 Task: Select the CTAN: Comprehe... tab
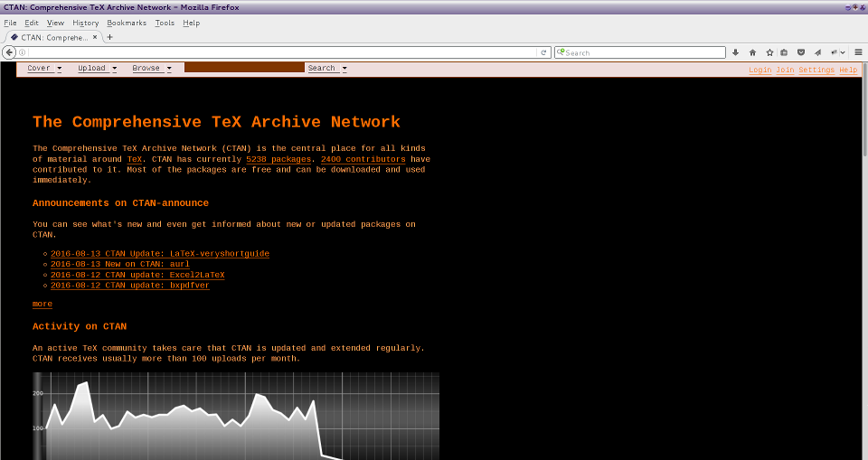[x=54, y=37]
